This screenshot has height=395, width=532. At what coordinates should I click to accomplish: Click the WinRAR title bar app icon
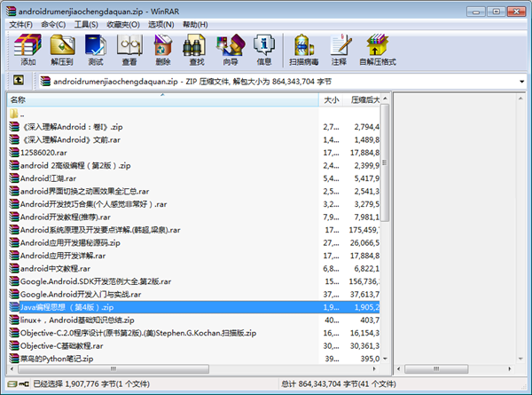[11, 12]
